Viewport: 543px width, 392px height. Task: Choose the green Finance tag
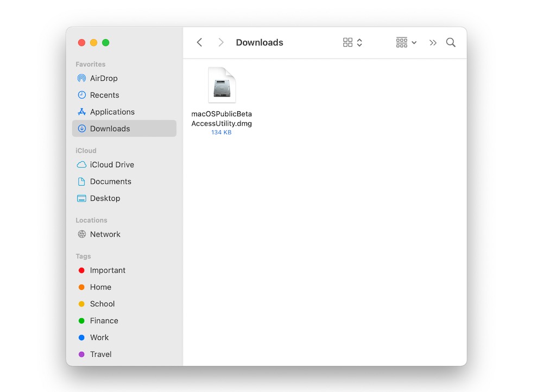click(104, 321)
